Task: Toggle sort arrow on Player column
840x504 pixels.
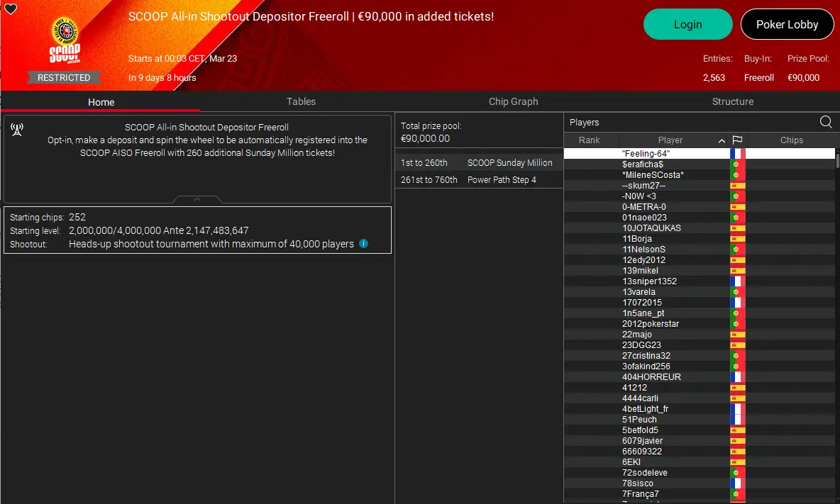Action: (x=722, y=141)
